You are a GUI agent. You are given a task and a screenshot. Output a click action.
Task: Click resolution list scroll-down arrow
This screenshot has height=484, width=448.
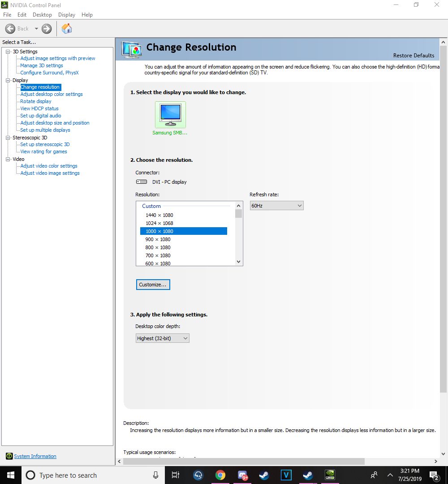pos(238,261)
